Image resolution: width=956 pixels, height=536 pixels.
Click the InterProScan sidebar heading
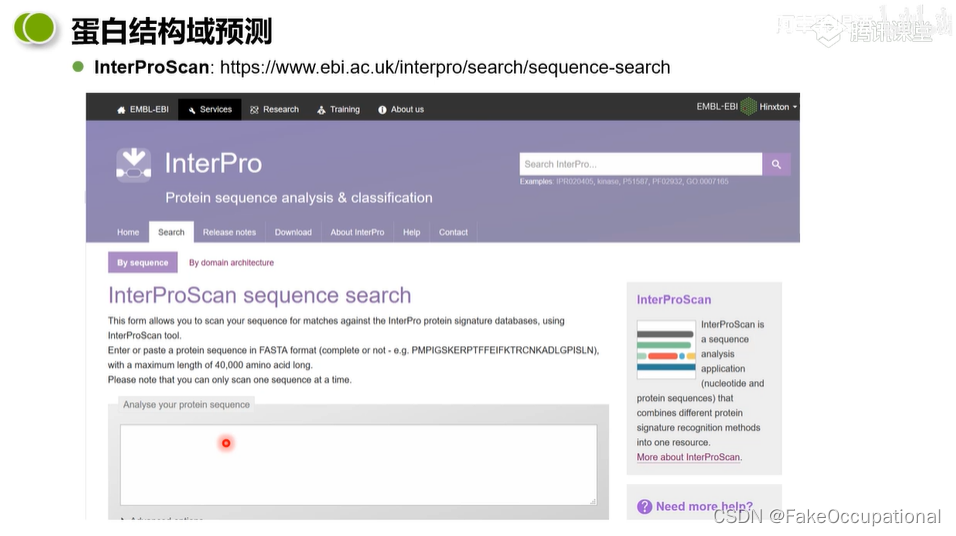[674, 299]
